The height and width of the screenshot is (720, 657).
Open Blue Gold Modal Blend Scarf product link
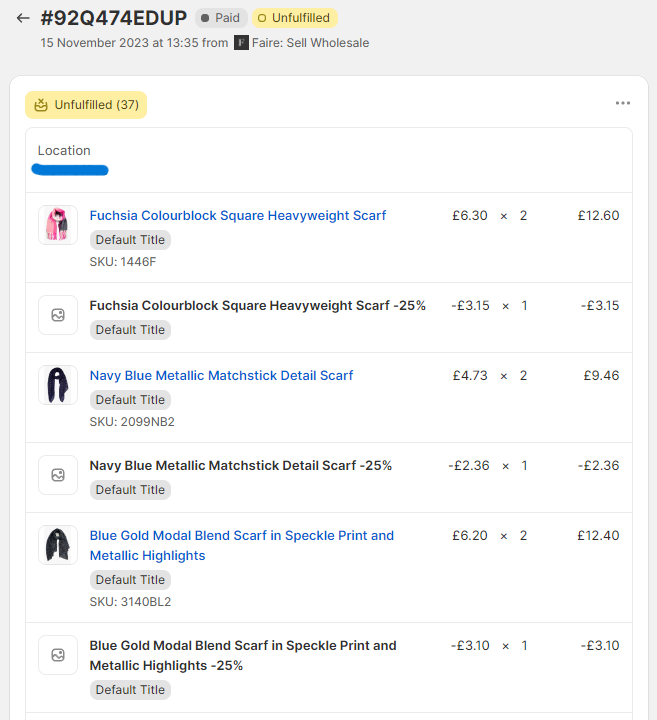242,536
